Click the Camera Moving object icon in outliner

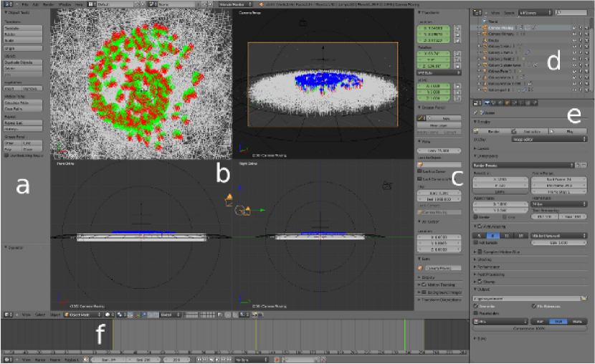click(x=483, y=27)
